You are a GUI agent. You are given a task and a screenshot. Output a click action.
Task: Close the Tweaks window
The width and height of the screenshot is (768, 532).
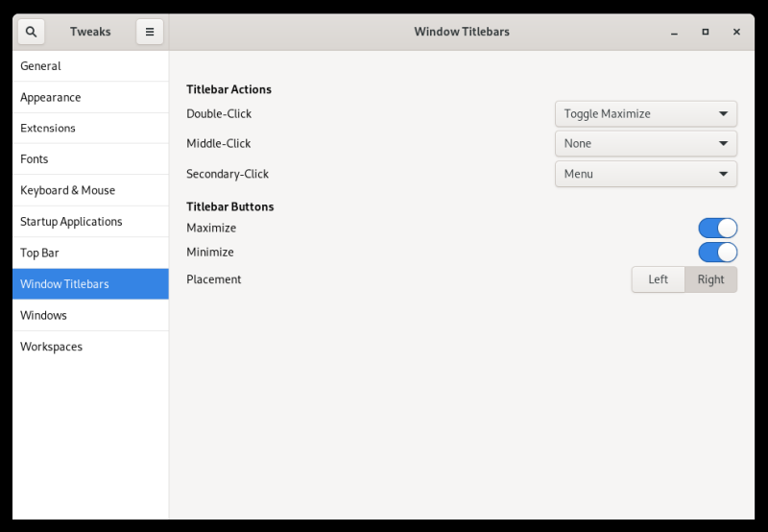click(x=736, y=32)
